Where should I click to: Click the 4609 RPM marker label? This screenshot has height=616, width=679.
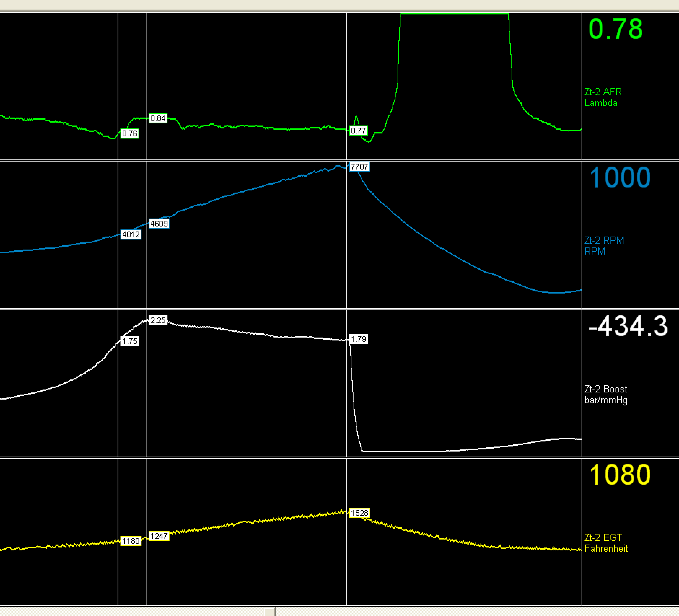point(159,224)
